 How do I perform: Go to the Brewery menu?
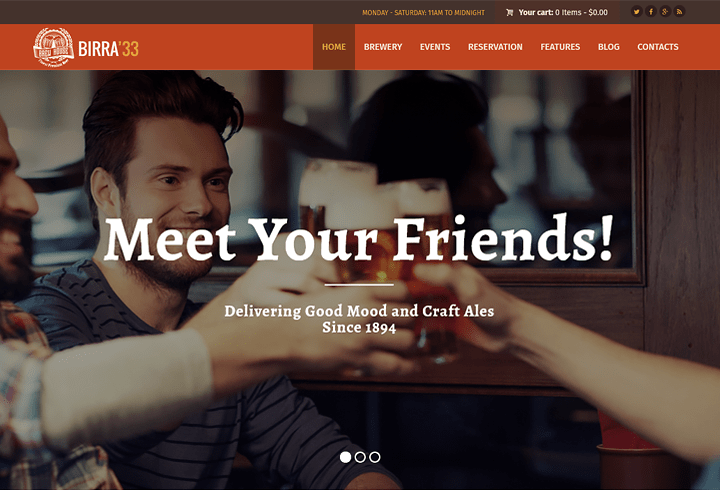coord(383,47)
